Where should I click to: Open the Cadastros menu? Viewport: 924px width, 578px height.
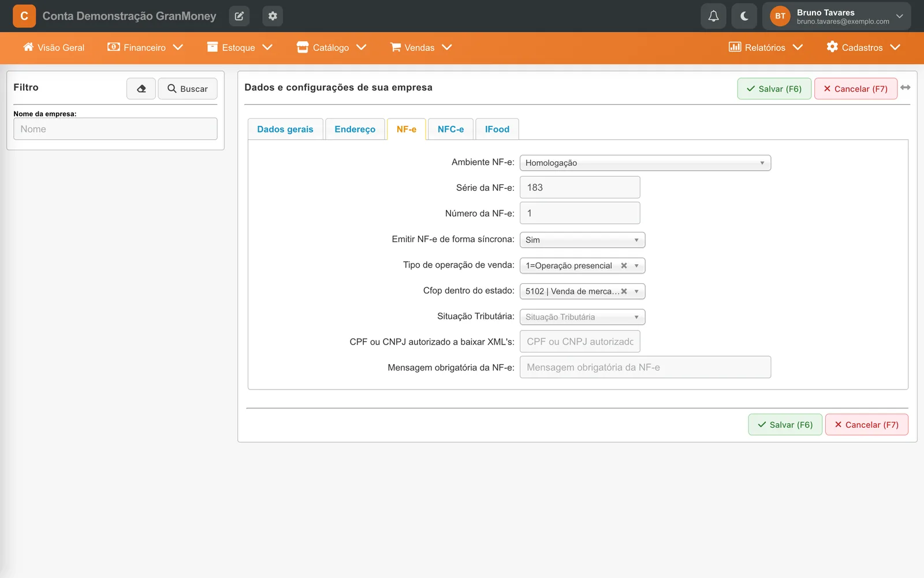(x=863, y=47)
